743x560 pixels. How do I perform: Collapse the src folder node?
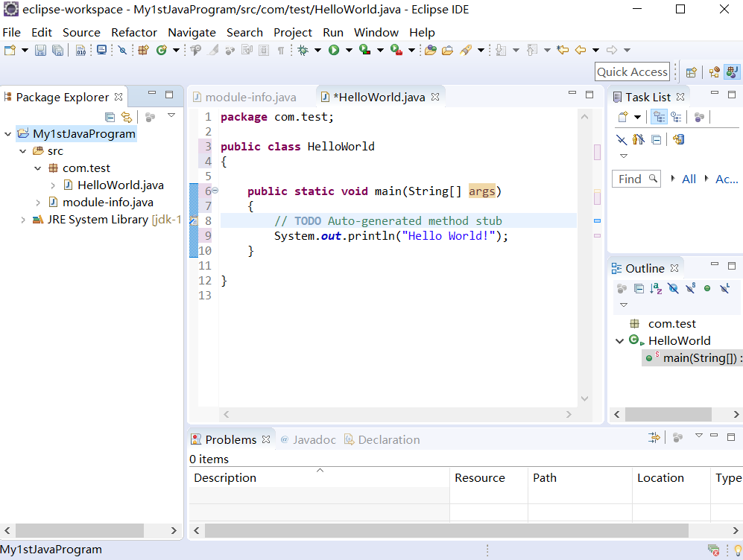[23, 151]
